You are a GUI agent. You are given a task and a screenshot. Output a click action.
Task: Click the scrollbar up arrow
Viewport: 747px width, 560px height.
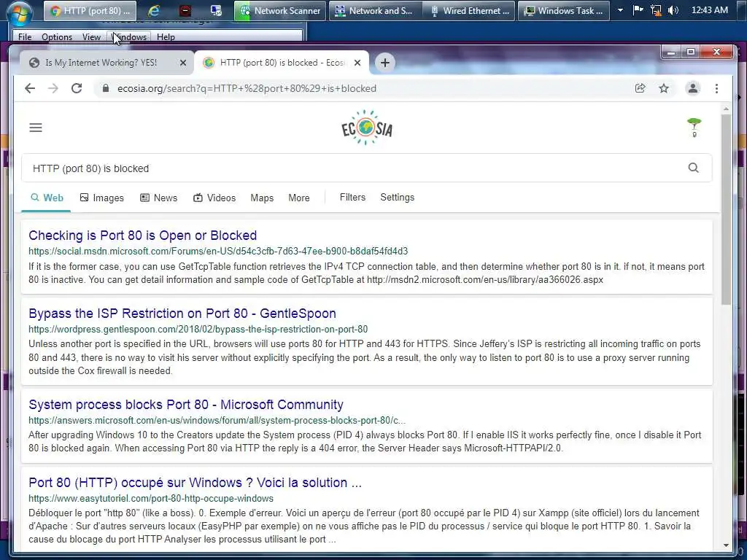(x=726, y=109)
